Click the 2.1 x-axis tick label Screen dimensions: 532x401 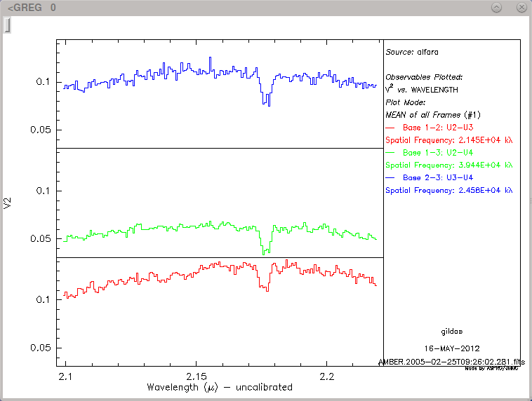65,376
